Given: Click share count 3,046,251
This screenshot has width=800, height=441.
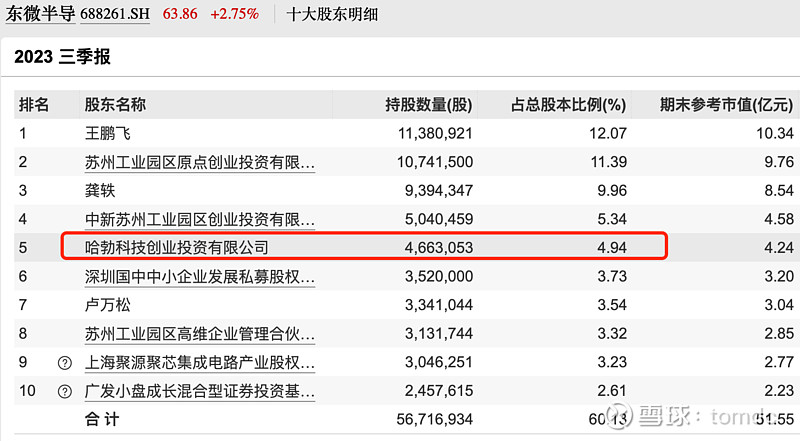Looking at the screenshot, I should click(x=439, y=362).
